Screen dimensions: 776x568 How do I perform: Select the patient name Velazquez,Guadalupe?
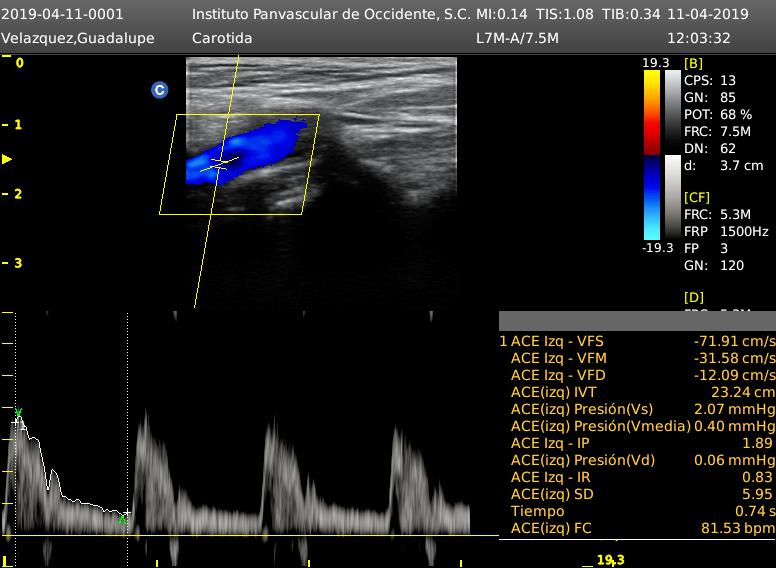[78, 38]
